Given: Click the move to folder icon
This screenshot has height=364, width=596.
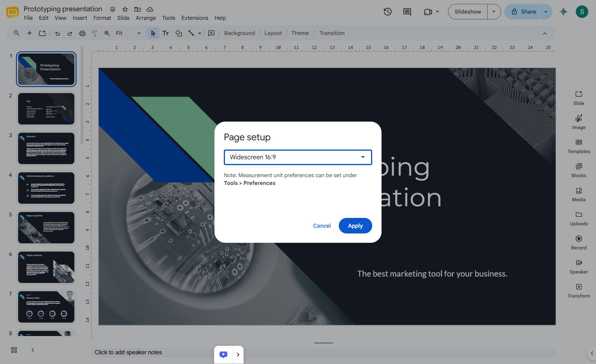Looking at the screenshot, I should click(x=138, y=9).
